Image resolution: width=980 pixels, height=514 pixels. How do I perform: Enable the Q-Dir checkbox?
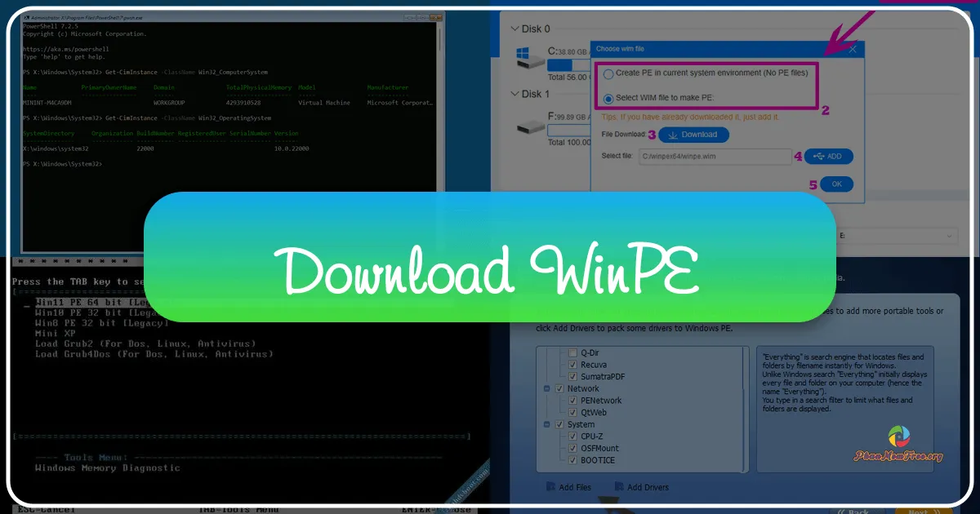(x=573, y=352)
